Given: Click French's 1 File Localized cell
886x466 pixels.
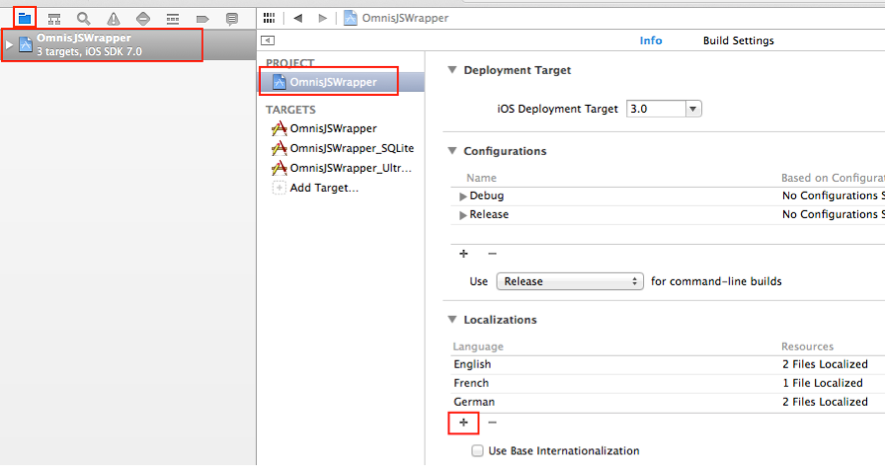Looking at the screenshot, I should coord(822,383).
